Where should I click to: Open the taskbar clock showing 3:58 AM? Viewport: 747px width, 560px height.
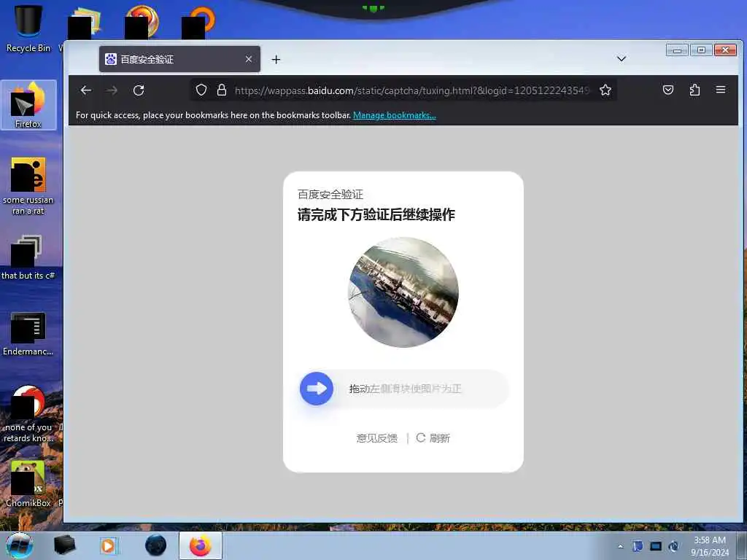click(x=710, y=546)
